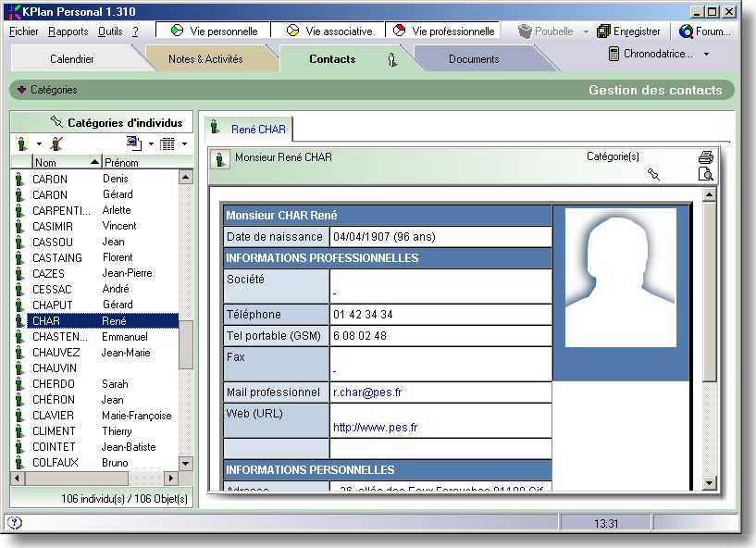The image size is (756, 548).
Task: Click the contact photo placeholder silhouette
Action: (x=620, y=278)
